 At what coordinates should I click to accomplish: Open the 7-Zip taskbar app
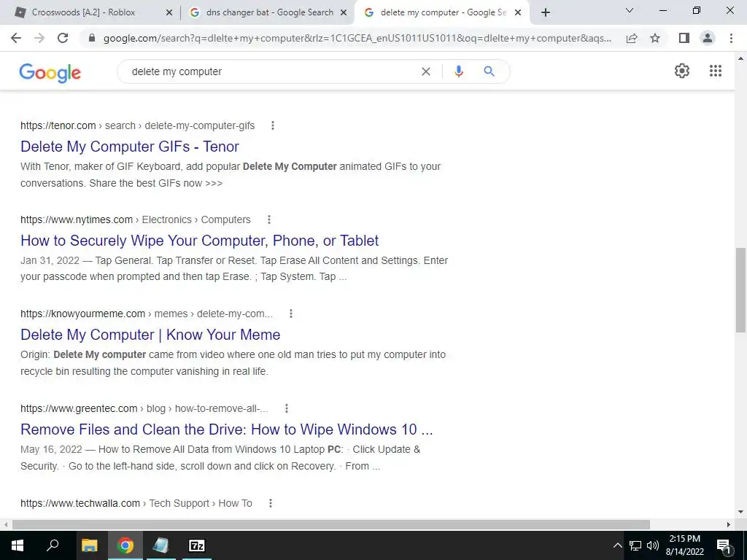pyautogui.click(x=197, y=545)
